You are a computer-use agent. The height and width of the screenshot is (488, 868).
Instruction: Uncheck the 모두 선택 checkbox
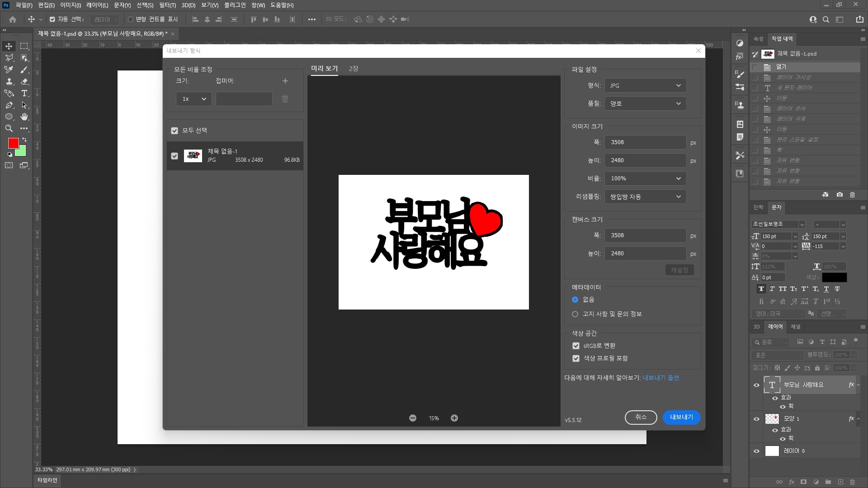[175, 131]
